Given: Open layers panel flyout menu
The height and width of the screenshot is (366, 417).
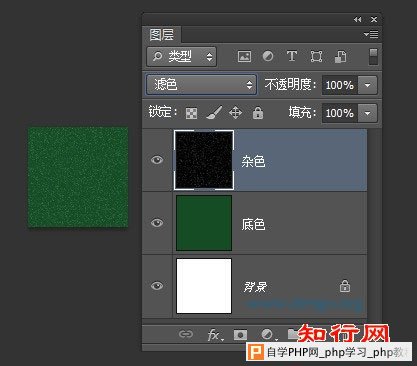Looking at the screenshot, I should (371, 34).
